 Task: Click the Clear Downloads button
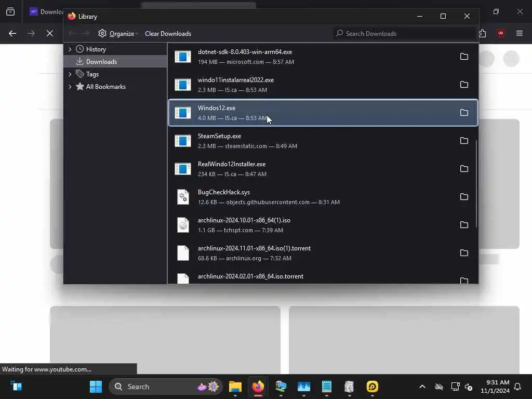click(168, 34)
